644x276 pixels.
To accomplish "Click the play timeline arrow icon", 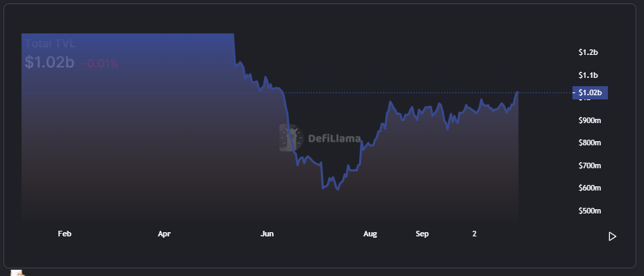I will [612, 236].
